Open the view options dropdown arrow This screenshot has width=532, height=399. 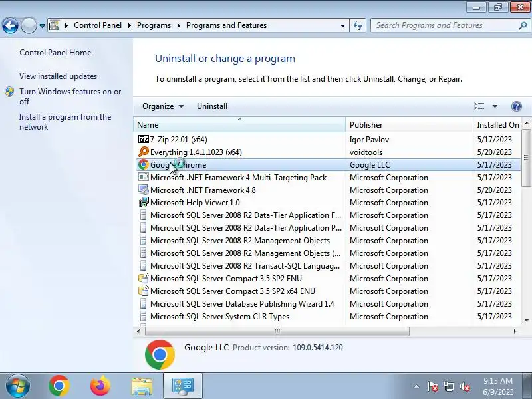click(x=495, y=106)
